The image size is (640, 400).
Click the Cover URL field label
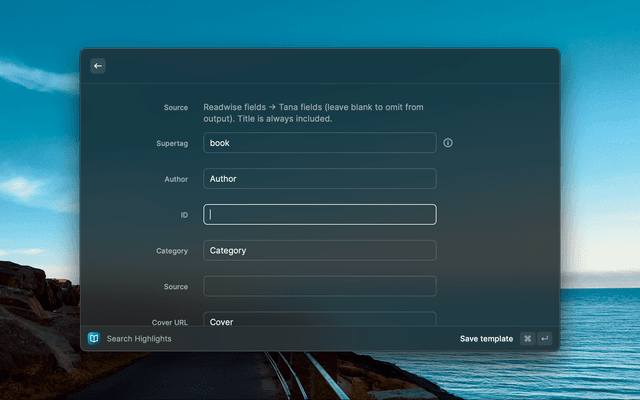tap(169, 322)
